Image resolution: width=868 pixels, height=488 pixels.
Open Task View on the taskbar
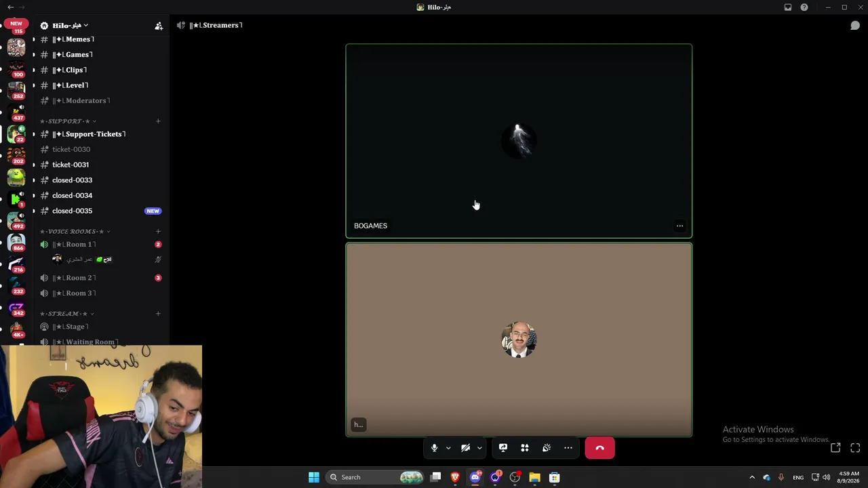click(x=435, y=477)
